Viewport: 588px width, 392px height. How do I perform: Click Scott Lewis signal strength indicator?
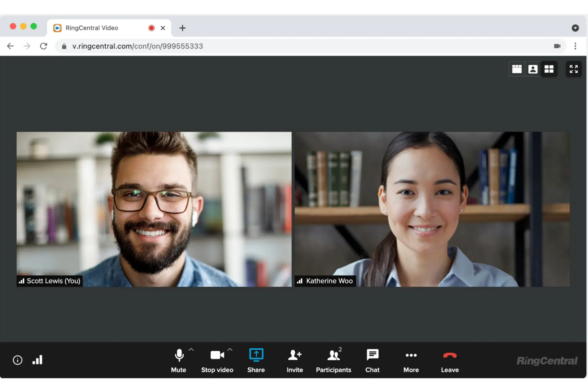[x=22, y=281]
